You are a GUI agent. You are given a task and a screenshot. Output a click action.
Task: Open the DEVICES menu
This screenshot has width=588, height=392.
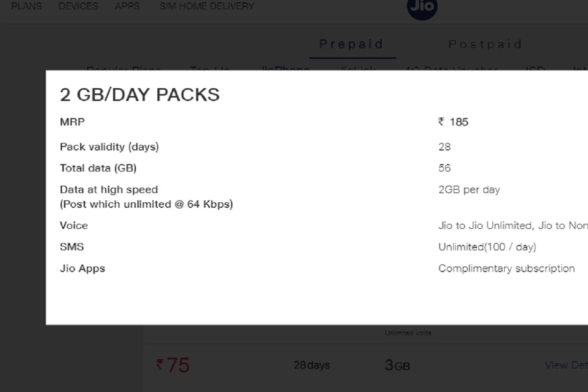point(78,6)
